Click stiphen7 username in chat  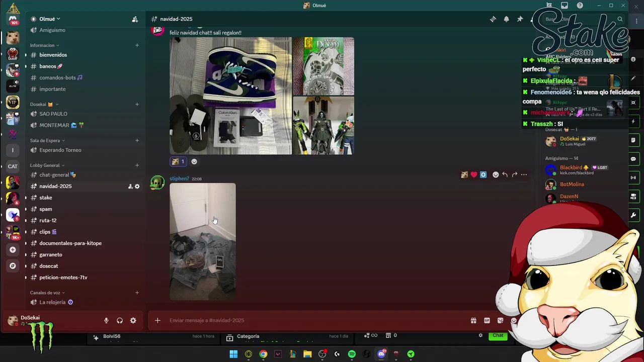(x=179, y=179)
